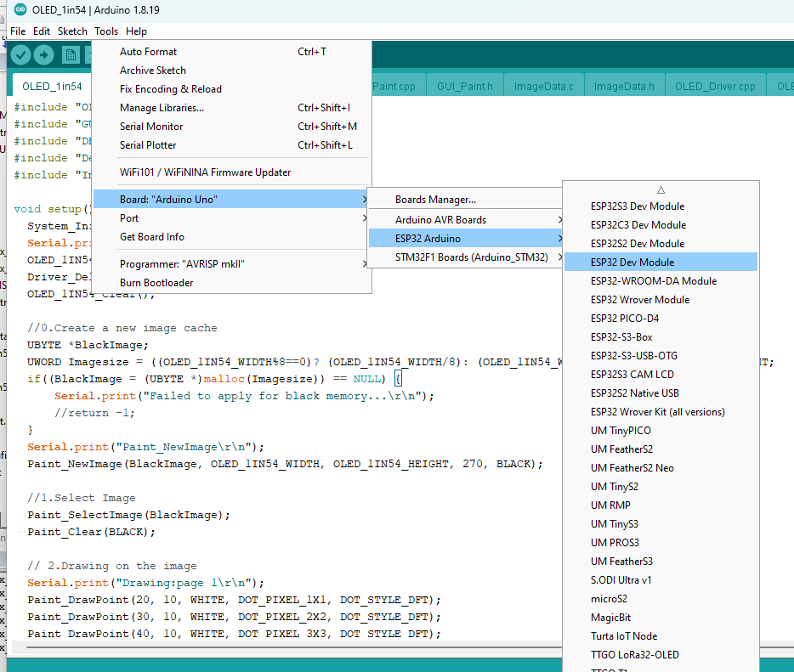This screenshot has width=794, height=672.
Task: Select ESP32S2 Dev Module board
Action: (x=661, y=244)
